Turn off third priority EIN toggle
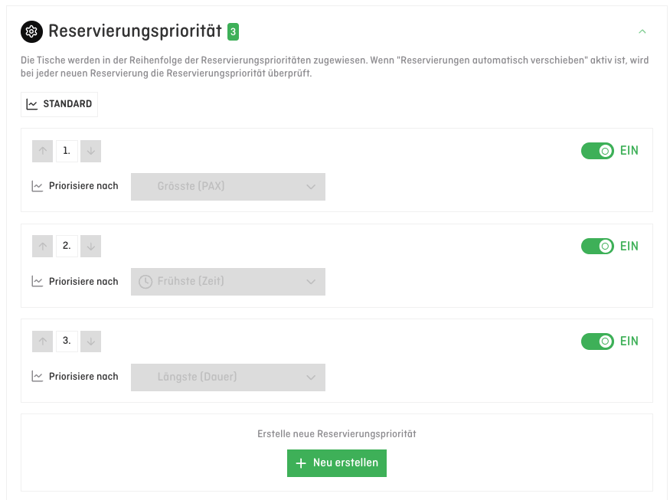The image size is (670, 500). pos(598,341)
